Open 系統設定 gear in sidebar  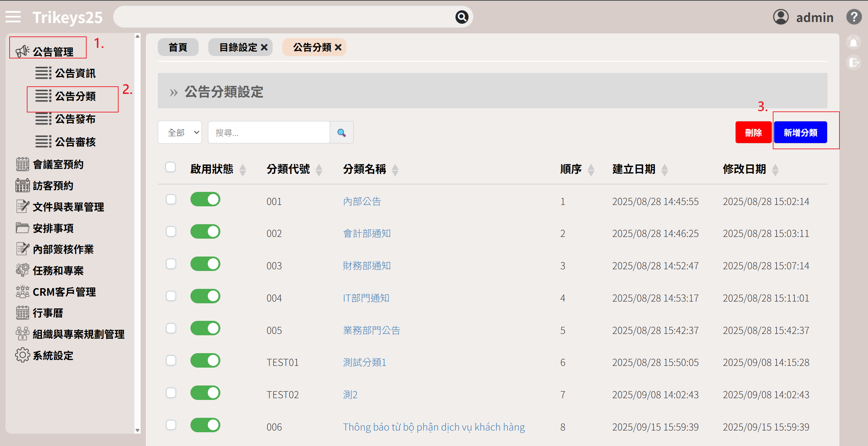click(23, 355)
